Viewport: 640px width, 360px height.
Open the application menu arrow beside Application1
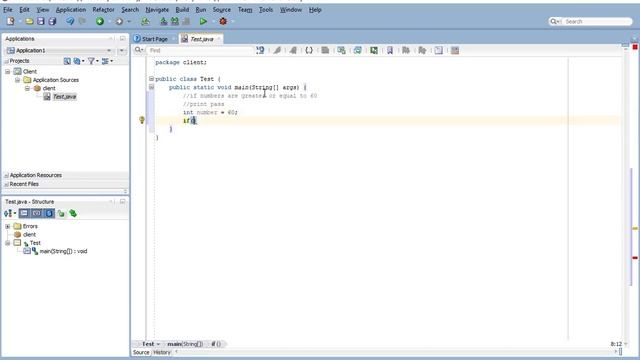click(122, 51)
